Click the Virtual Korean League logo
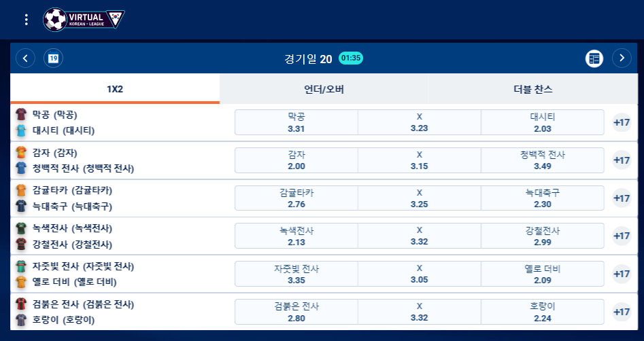This screenshot has width=644, height=341. click(x=84, y=19)
